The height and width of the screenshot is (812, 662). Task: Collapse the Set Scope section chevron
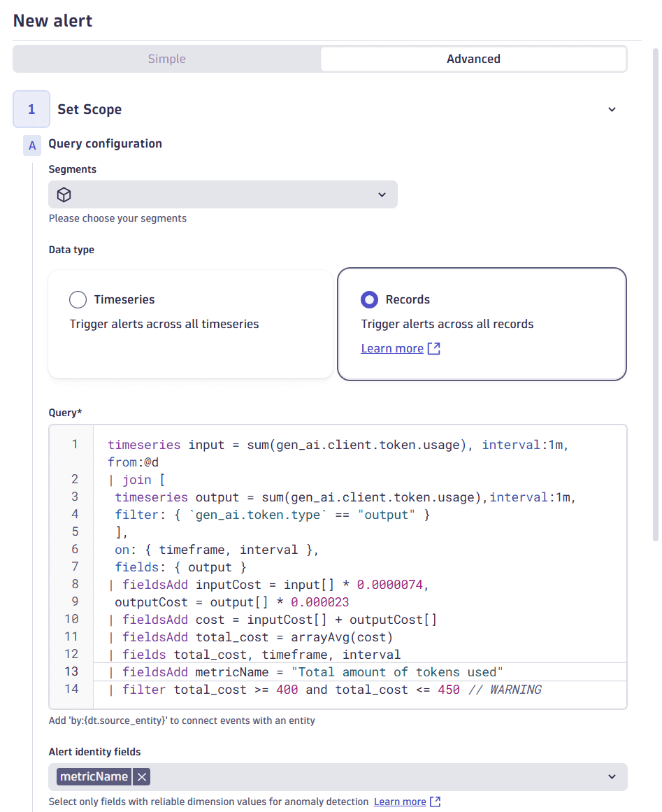[x=612, y=109]
